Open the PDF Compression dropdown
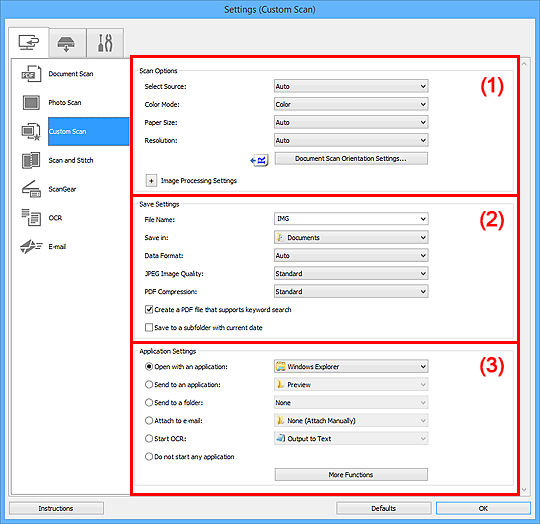The height and width of the screenshot is (524, 540). [x=351, y=292]
